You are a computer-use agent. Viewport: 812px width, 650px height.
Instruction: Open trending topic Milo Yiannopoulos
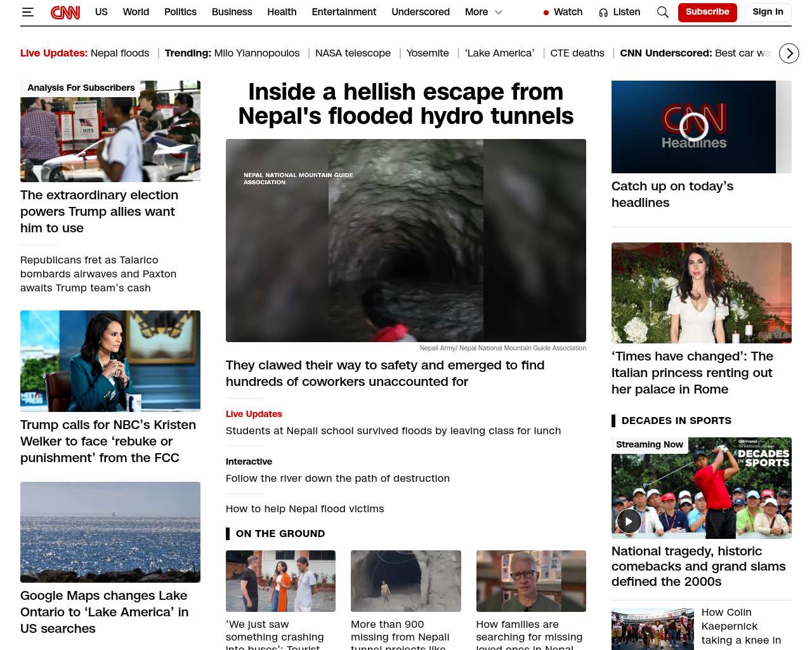(257, 53)
